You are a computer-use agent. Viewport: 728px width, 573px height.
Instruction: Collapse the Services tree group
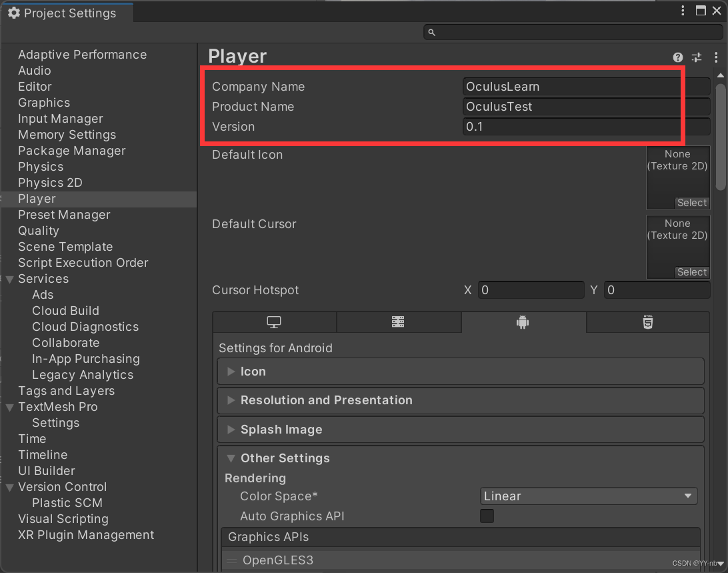coord(10,279)
